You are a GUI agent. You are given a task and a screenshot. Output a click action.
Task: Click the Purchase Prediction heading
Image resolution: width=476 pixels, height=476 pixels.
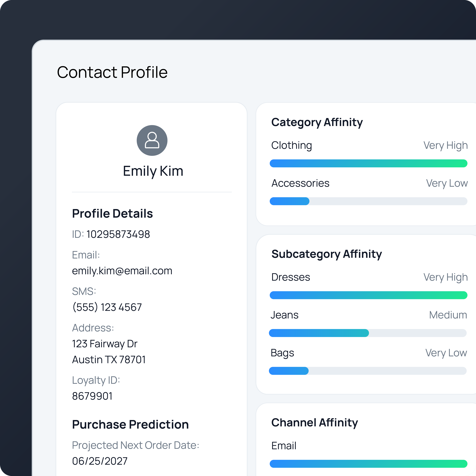(130, 424)
